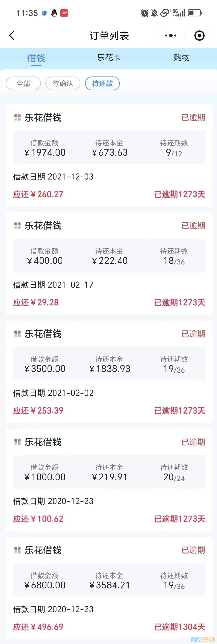Select the 全部 filter chip
The width and height of the screenshot is (217, 644).
click(23, 83)
